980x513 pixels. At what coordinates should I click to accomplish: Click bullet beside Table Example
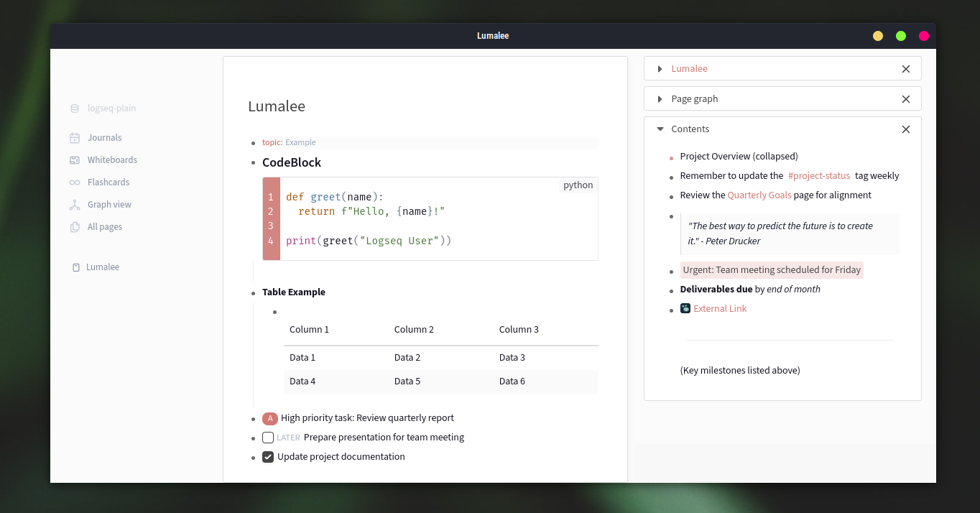(x=254, y=293)
